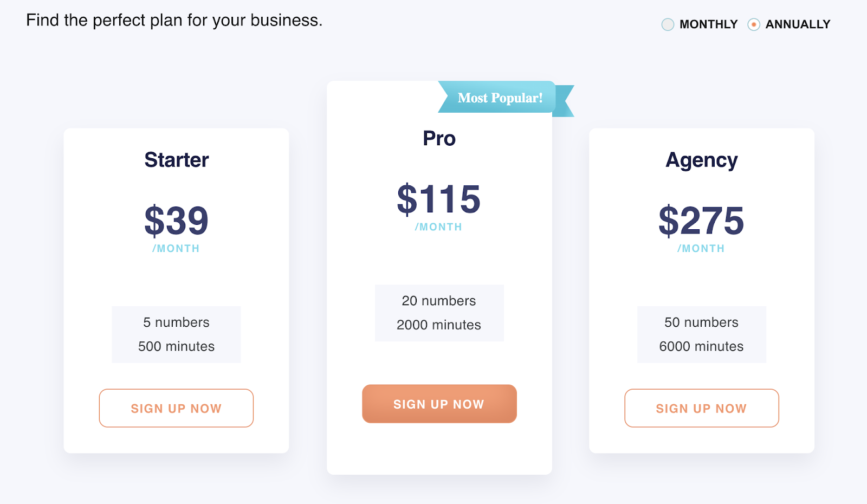Select the Annually billing radio button
867x504 pixels.
coord(753,24)
